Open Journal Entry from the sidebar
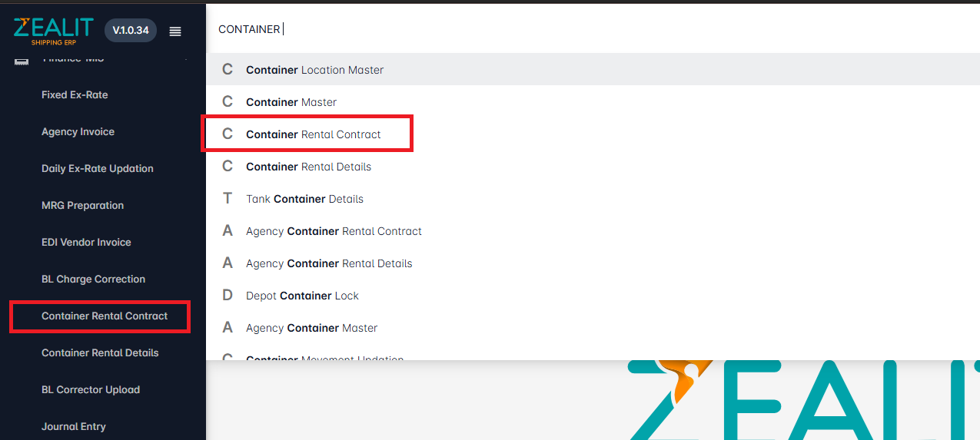Screen dimensions: 980x440 pos(74,426)
